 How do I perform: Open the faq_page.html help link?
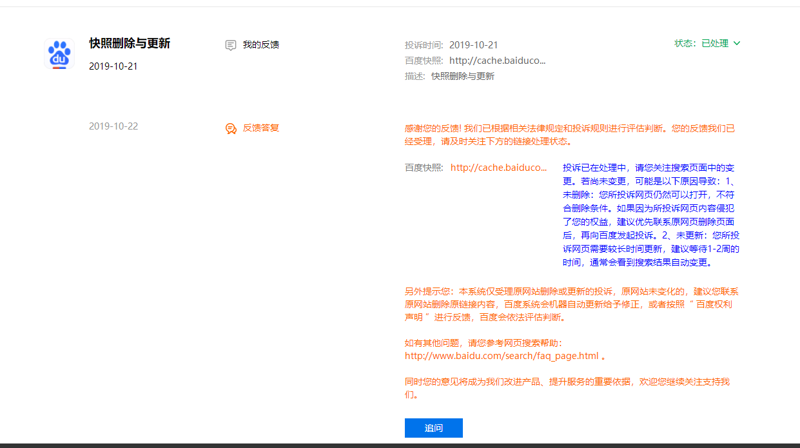pos(502,356)
